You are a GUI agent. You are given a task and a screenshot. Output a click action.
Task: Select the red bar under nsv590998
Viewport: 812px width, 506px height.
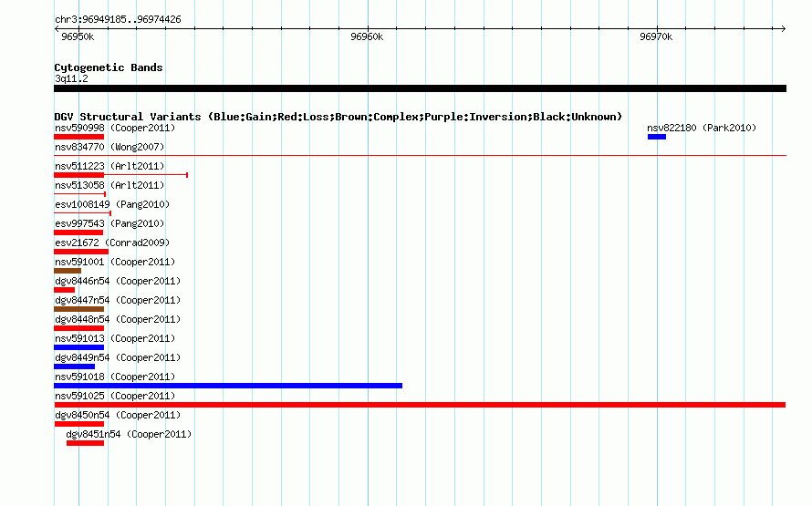coord(78,137)
